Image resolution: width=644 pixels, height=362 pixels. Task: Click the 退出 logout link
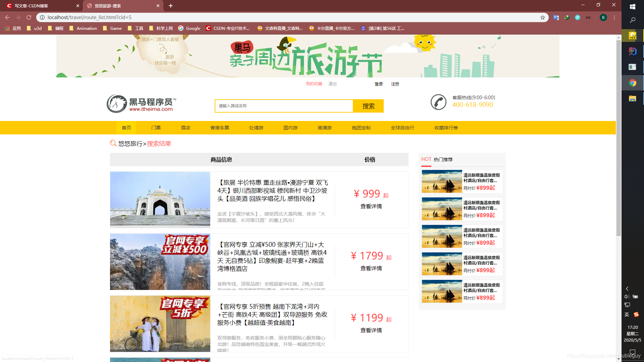[x=332, y=84]
